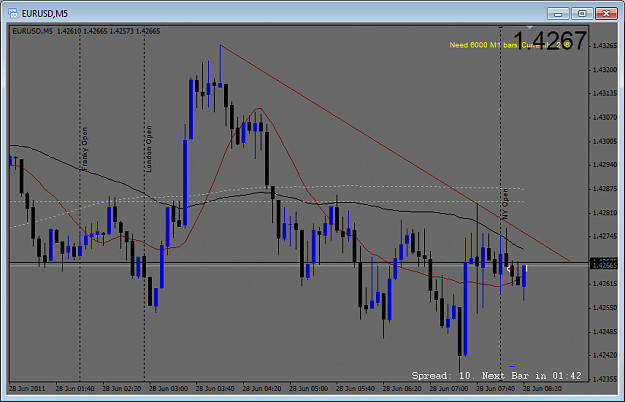Click the window title text EURUSD,M5
The height and width of the screenshot is (402, 625).
click(x=45, y=14)
